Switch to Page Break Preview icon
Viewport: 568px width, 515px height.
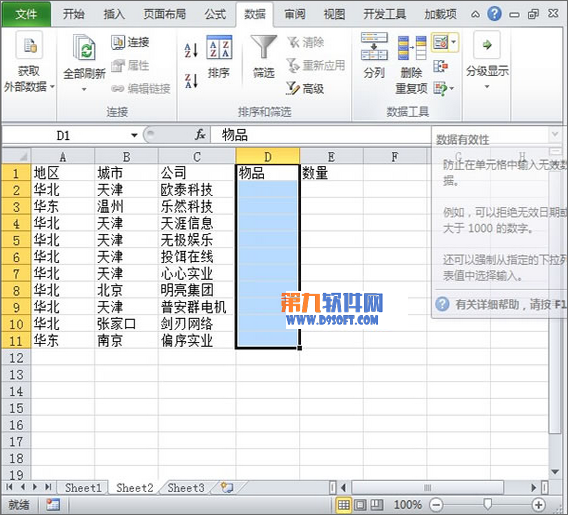[x=377, y=504]
